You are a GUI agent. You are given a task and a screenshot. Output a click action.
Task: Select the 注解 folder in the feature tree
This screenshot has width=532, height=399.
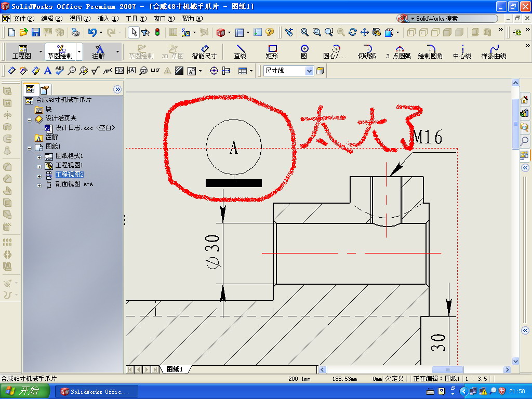(x=51, y=137)
